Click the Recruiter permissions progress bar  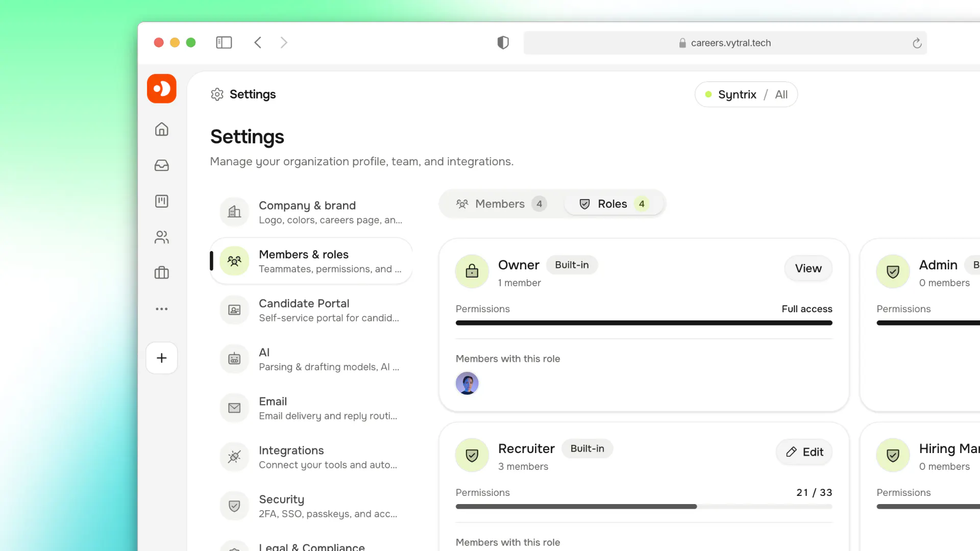coord(644,507)
